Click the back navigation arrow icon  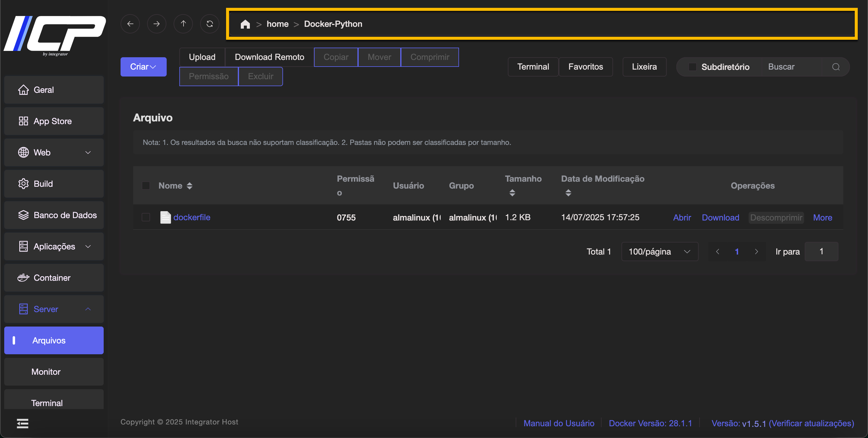[x=130, y=24]
